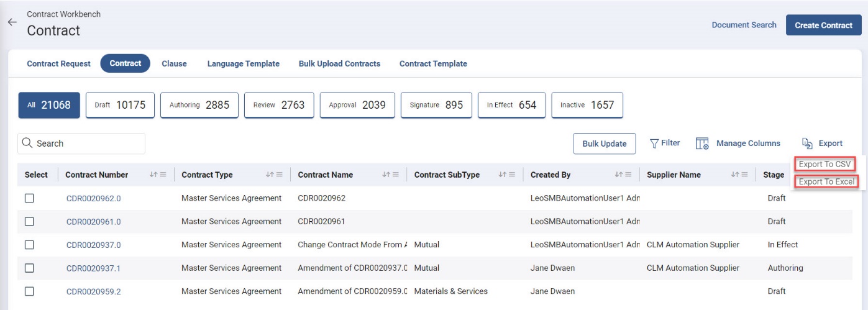
Task: Sort the Created By column
Action: coord(618,175)
